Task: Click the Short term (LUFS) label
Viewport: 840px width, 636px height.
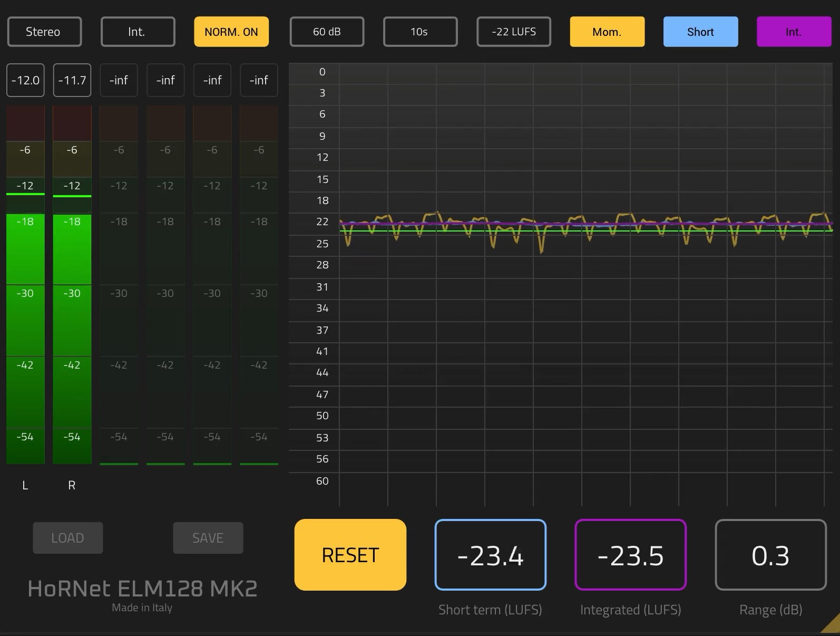Action: [490, 610]
